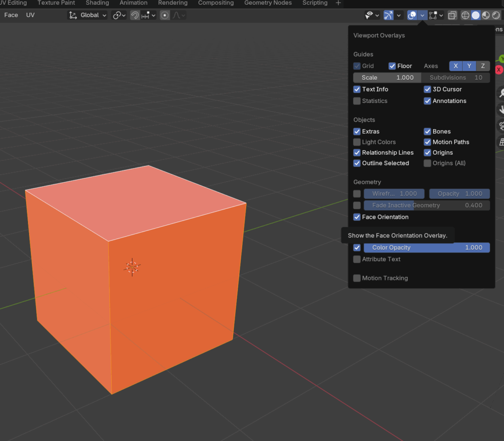The height and width of the screenshot is (441, 504).
Task: Switch to solid viewport shading
Action: 475,15
